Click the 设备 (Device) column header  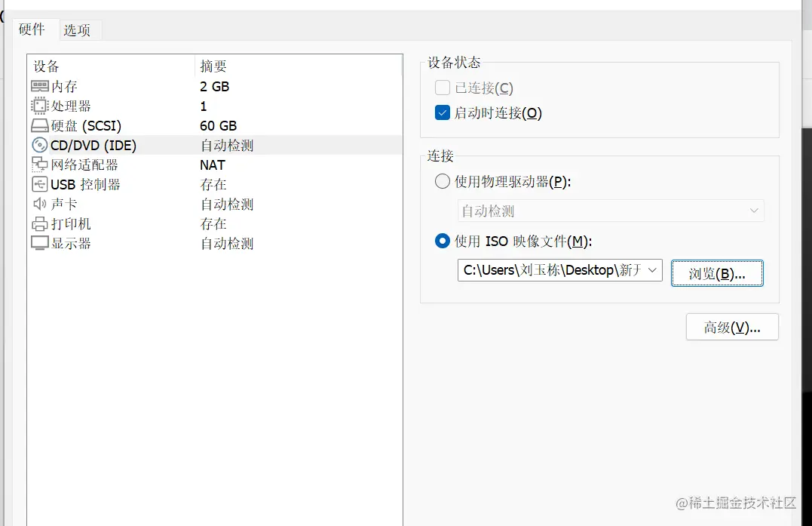coord(47,66)
